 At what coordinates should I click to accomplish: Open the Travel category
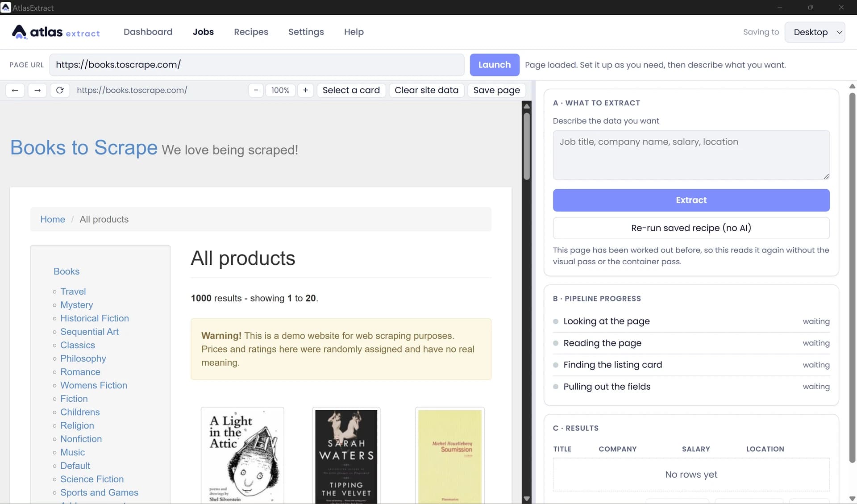(x=73, y=292)
